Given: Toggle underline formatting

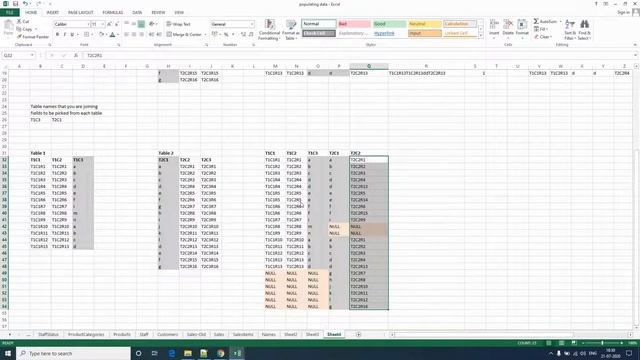Looking at the screenshot, I should pos(72,35).
